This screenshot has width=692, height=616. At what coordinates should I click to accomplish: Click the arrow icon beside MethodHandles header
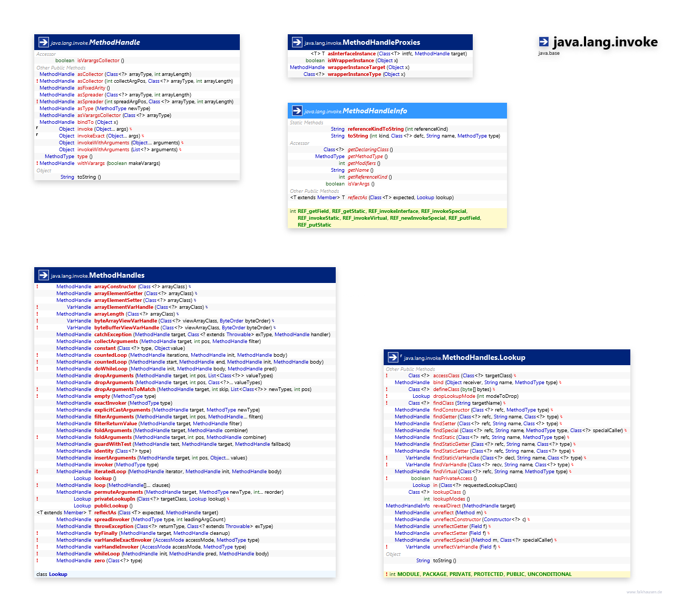tap(44, 275)
